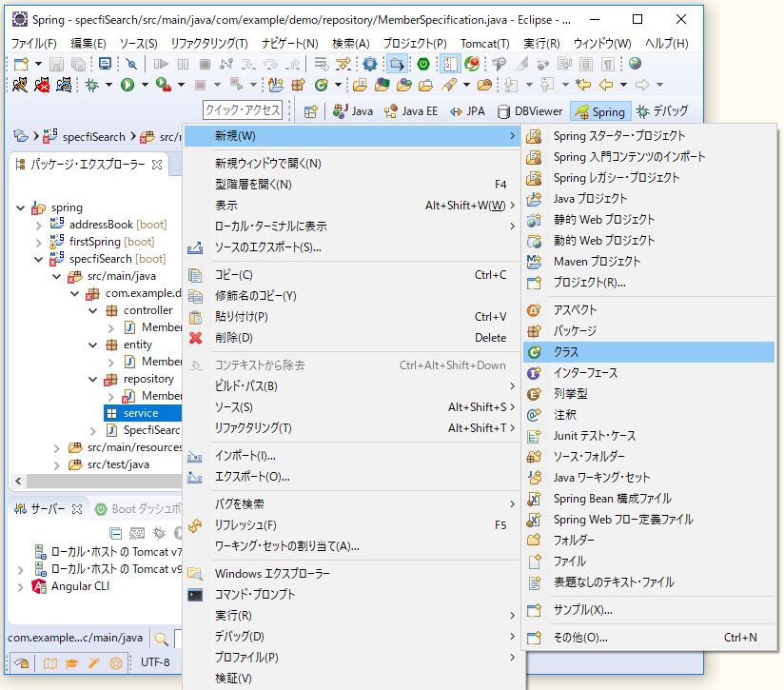Click specfiSearch in the breadcrumb

coord(94,137)
